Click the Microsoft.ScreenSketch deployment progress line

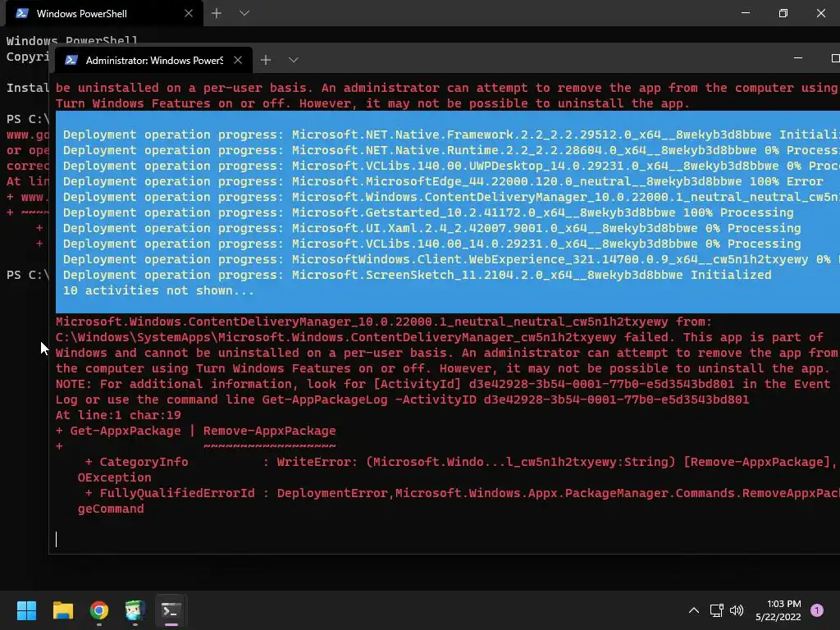(x=418, y=275)
